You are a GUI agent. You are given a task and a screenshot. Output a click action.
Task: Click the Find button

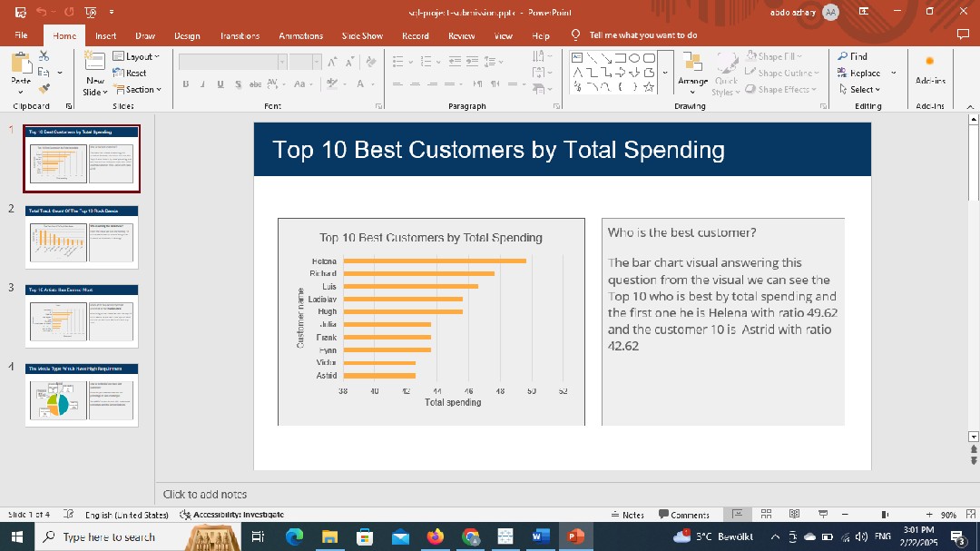pos(853,56)
